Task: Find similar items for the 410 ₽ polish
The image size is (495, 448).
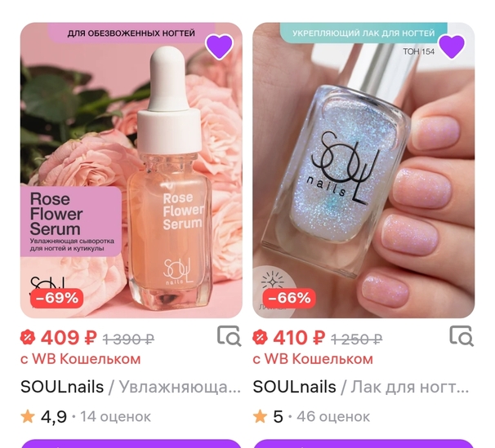Action: [462, 336]
